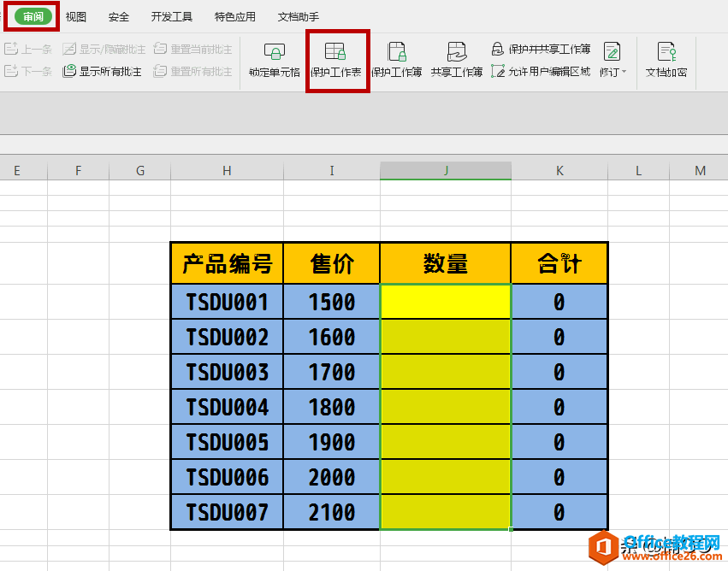Click 保护并共享工作簿 in the ribbon
This screenshot has height=571, width=728.
point(541,49)
